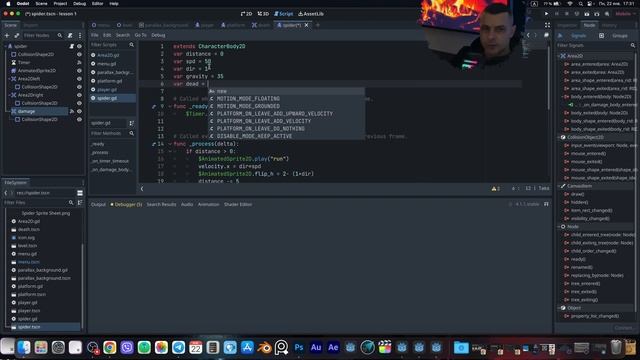Hide CollisionShape2D under Area2Dright
The width and height of the screenshot is (640, 360).
coord(79,103)
